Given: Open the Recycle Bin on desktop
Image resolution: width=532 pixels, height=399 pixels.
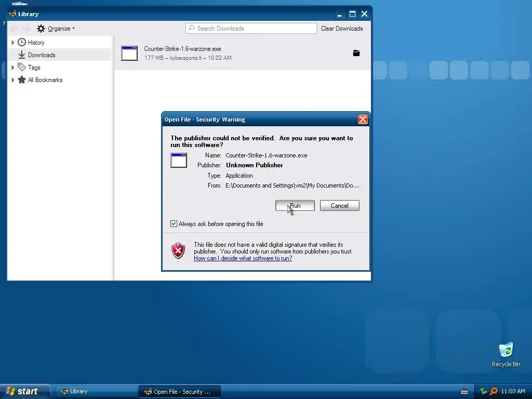Looking at the screenshot, I should (506, 355).
